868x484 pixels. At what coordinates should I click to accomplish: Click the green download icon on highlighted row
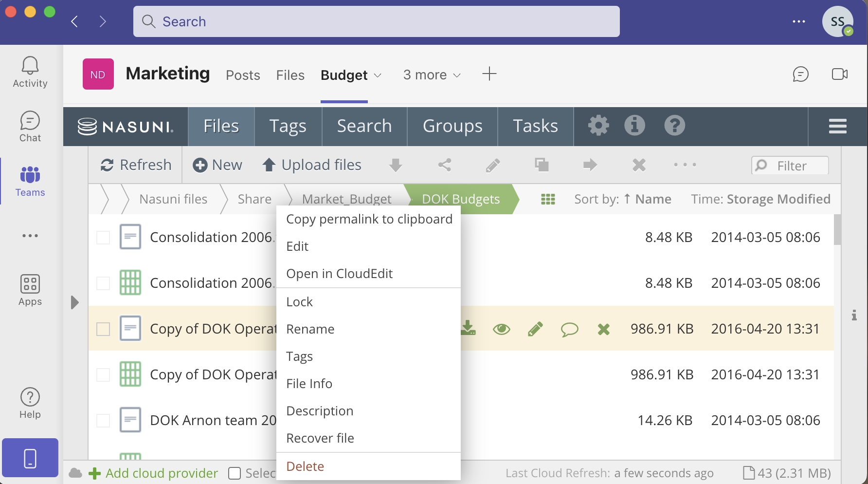point(468,329)
